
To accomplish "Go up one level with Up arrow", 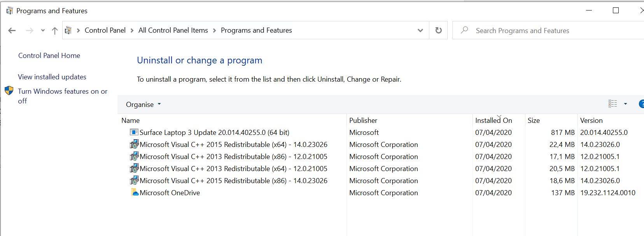I will tap(55, 30).
